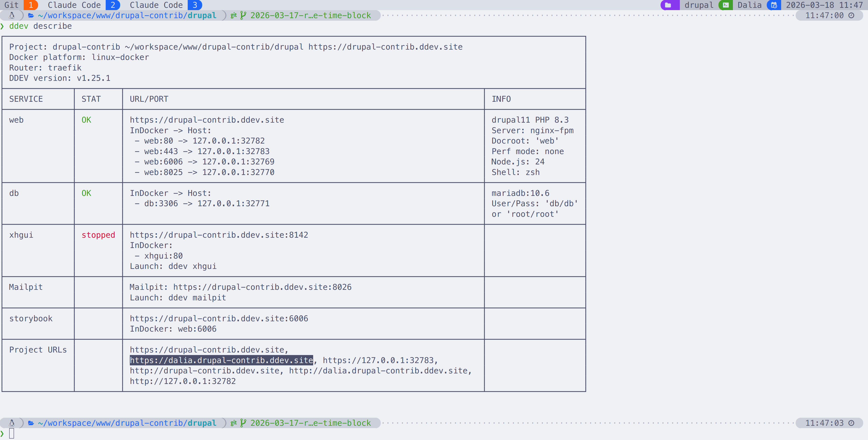Click the Dalia label in status bar
The image size is (868, 440).
click(749, 5)
